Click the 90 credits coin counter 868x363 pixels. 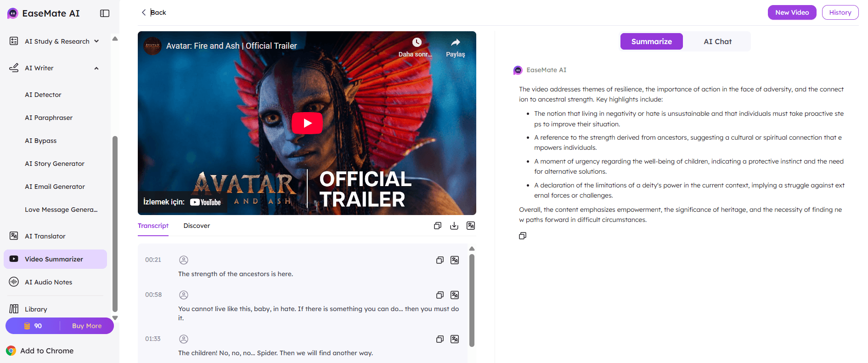tap(33, 326)
